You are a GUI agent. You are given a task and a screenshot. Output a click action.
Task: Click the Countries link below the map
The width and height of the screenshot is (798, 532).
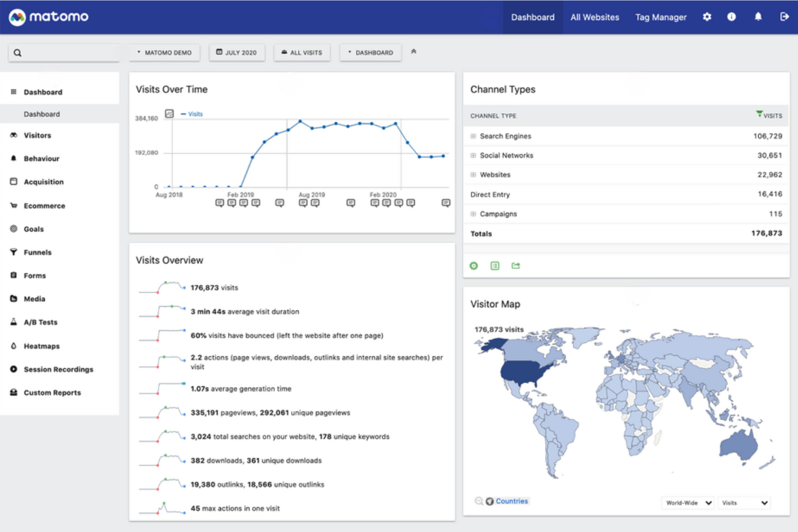(x=511, y=501)
